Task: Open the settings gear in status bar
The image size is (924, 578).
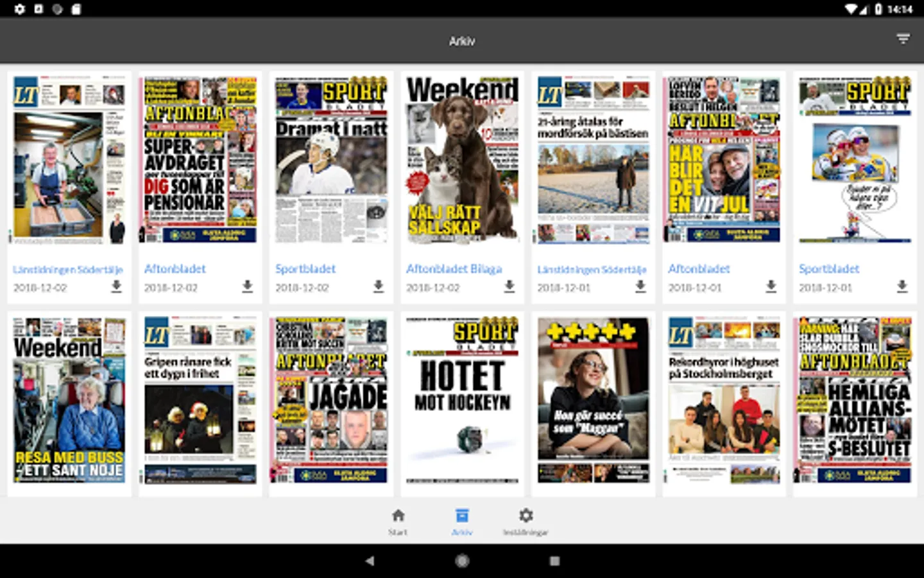Action: (19, 9)
